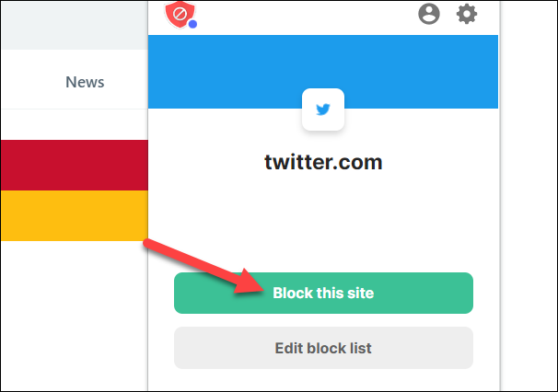Click the Twitter bird icon tile
This screenshot has height=392, width=558.
323,110
